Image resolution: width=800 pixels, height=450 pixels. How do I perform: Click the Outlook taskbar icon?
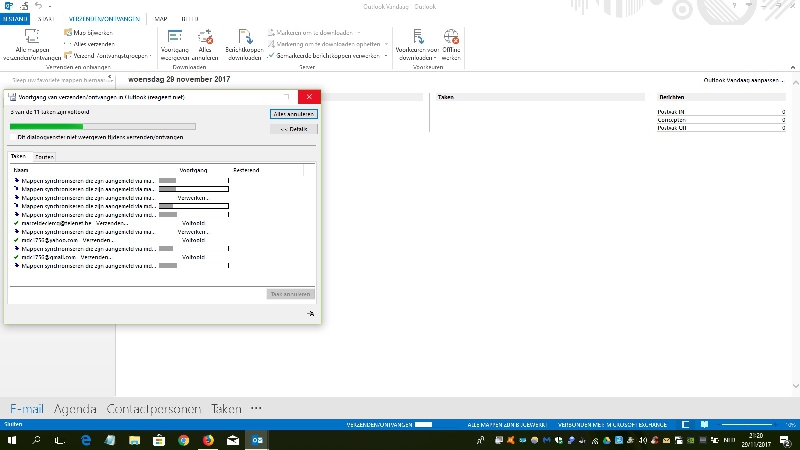(x=257, y=440)
